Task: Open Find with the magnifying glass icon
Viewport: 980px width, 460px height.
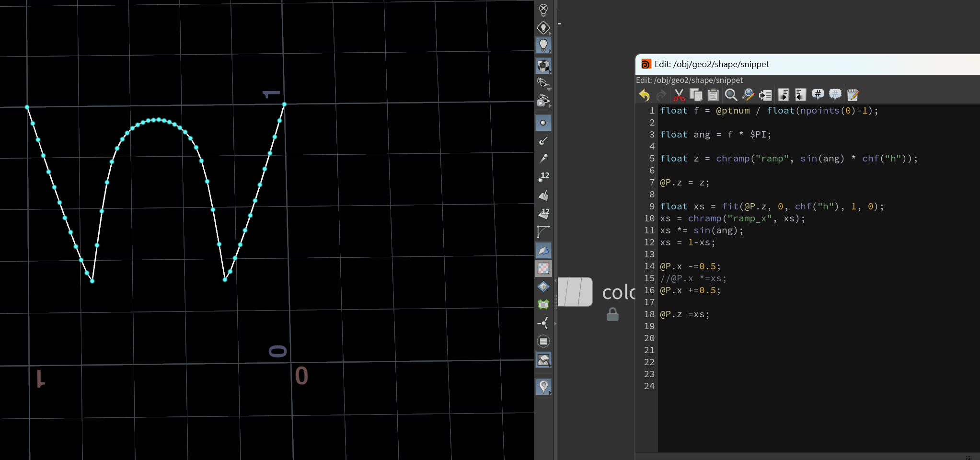Action: pyautogui.click(x=731, y=95)
